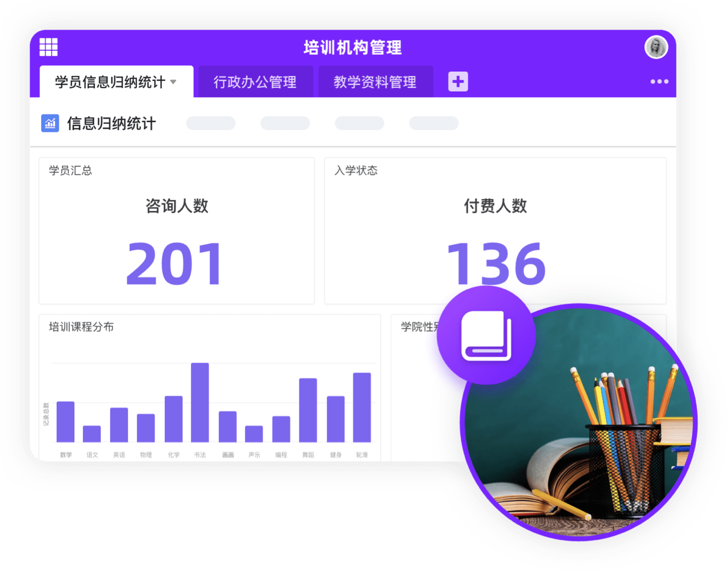Expand the 学员信息归纳统计 tab dropdown arrow
This screenshot has height=571, width=728.
(173, 82)
